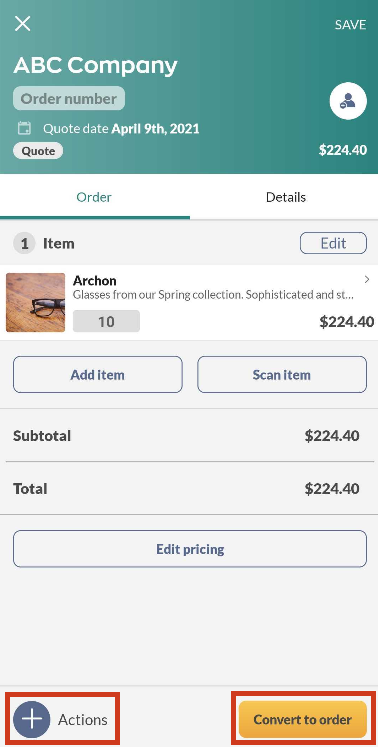Open Edit pricing

(190, 549)
